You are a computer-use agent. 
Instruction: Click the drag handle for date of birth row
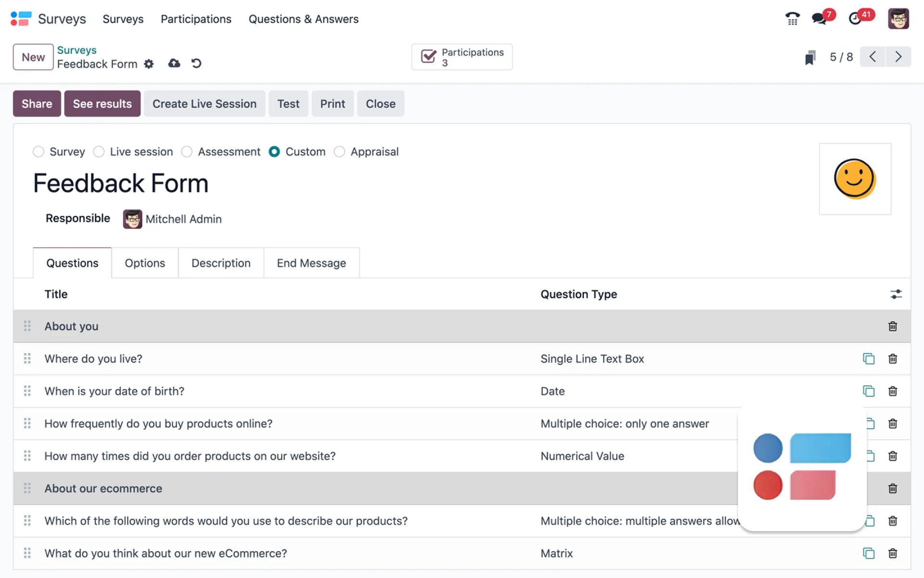pos(27,391)
